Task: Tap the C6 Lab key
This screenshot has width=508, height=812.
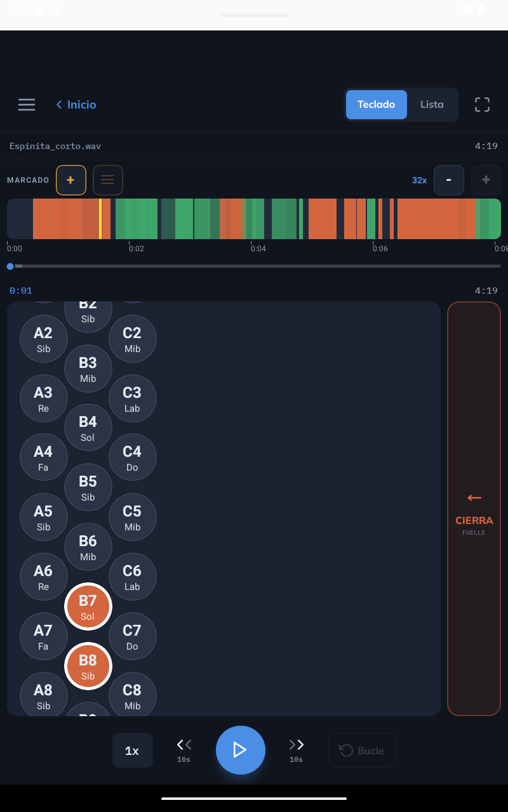Action: [x=133, y=577]
